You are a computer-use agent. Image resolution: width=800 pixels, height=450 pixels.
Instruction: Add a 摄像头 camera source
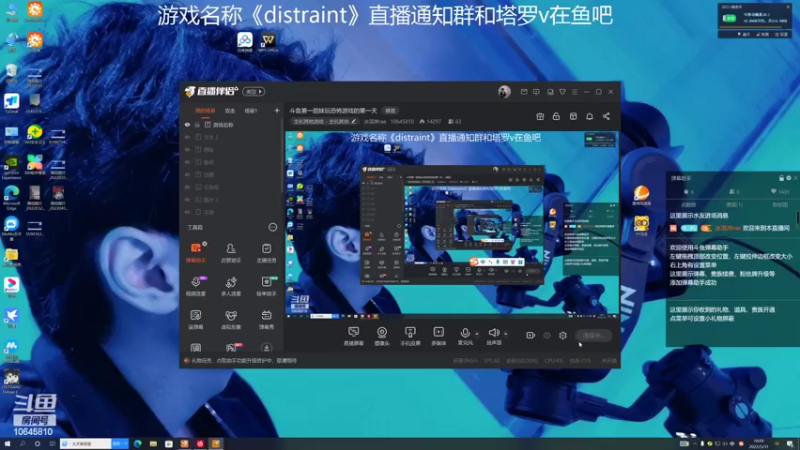(382, 336)
